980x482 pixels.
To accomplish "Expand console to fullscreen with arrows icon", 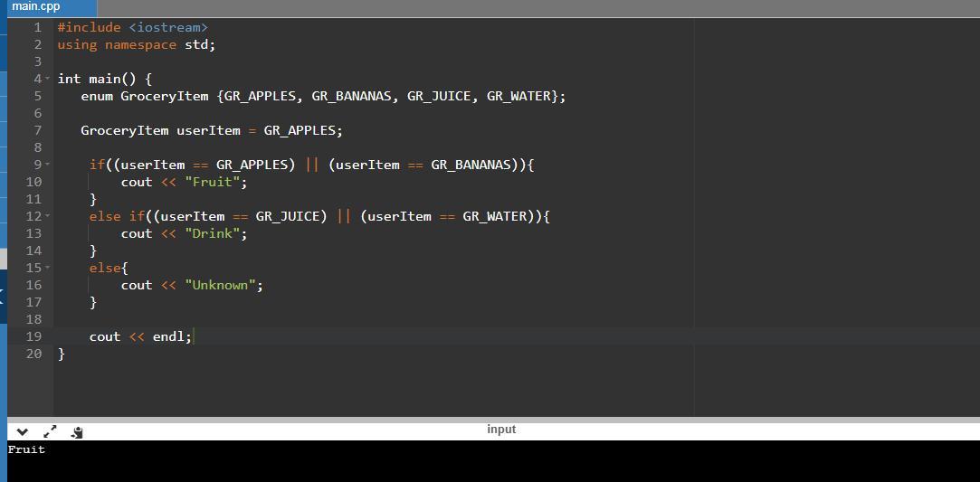I will click(x=50, y=432).
